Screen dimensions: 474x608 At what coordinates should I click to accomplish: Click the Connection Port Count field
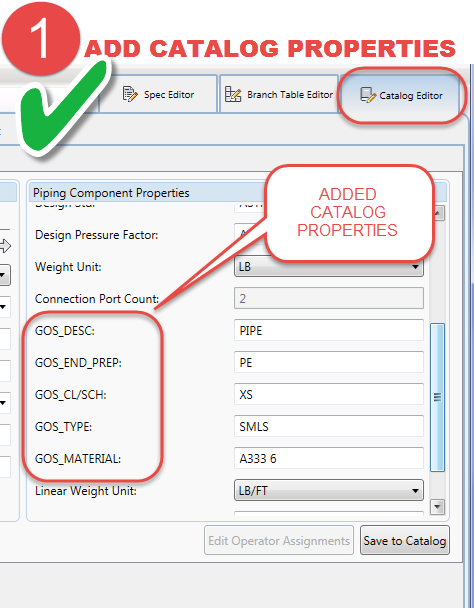tap(329, 298)
